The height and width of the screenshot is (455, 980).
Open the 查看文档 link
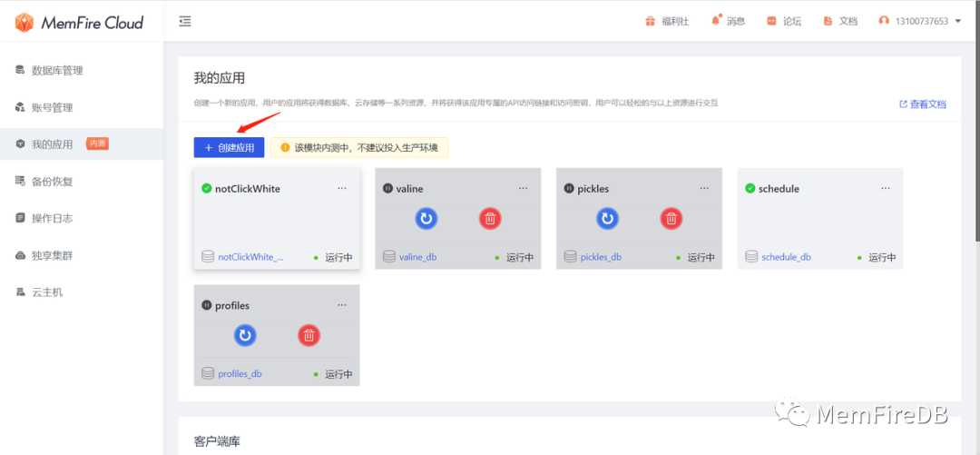[x=923, y=104]
